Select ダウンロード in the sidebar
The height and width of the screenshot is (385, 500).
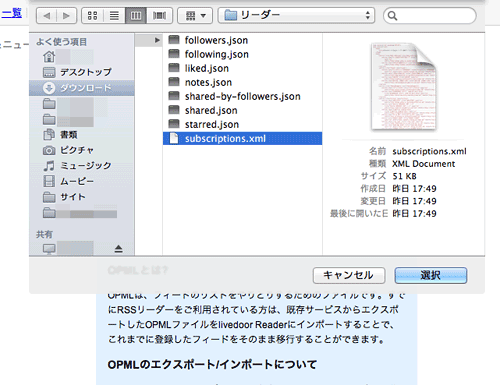(82, 88)
